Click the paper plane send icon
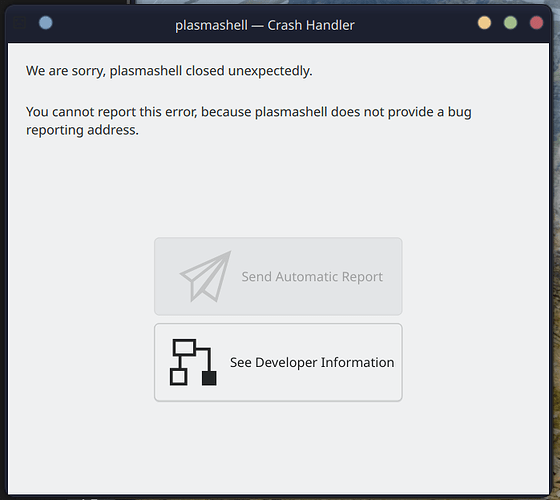 click(x=206, y=276)
